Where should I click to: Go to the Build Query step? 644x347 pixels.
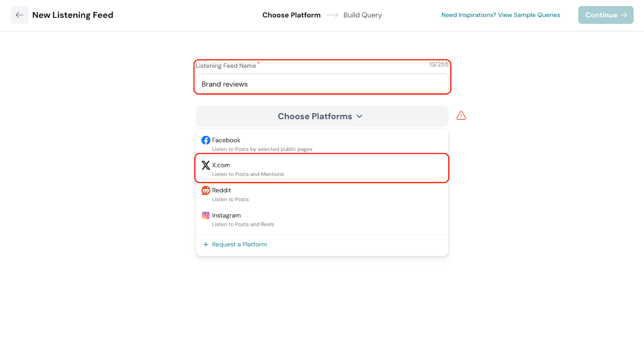tap(362, 15)
